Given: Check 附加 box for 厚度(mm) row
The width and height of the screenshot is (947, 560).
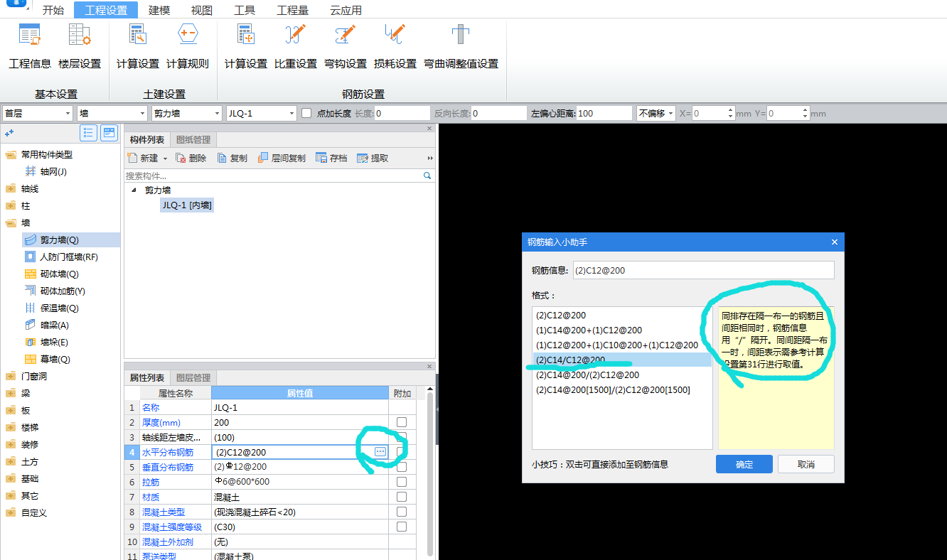Looking at the screenshot, I should click(402, 422).
